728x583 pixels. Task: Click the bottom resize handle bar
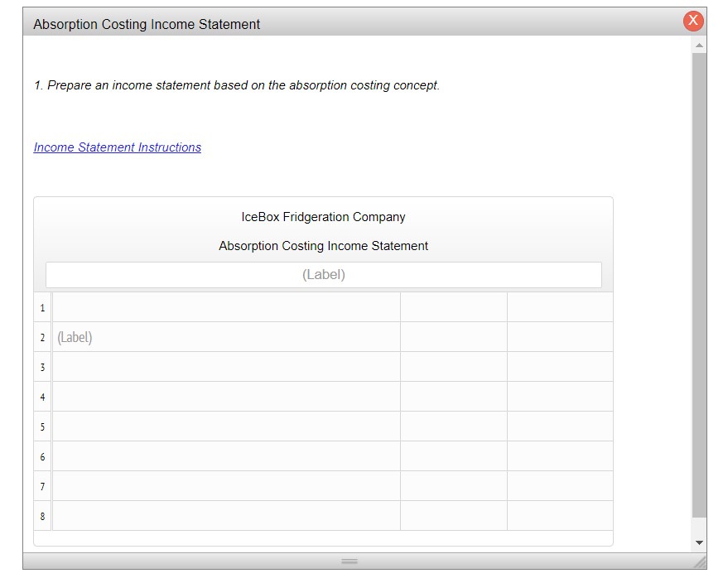point(349,561)
